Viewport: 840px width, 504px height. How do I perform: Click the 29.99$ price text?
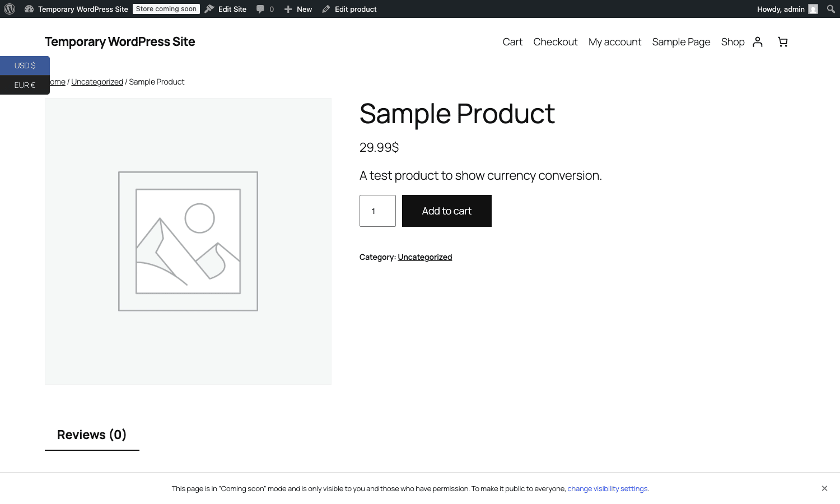[379, 147]
